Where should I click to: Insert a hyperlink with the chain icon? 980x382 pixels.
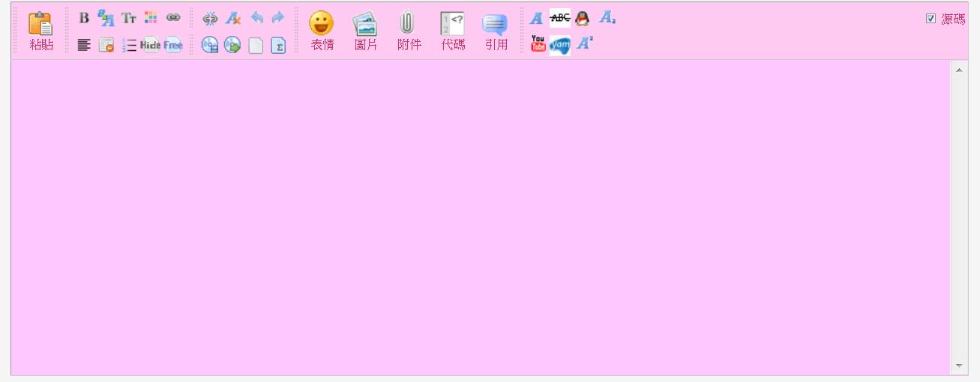tap(173, 17)
